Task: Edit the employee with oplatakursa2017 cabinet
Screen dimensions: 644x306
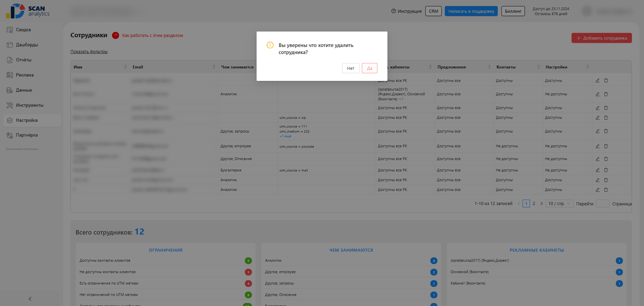Action: pos(597,94)
